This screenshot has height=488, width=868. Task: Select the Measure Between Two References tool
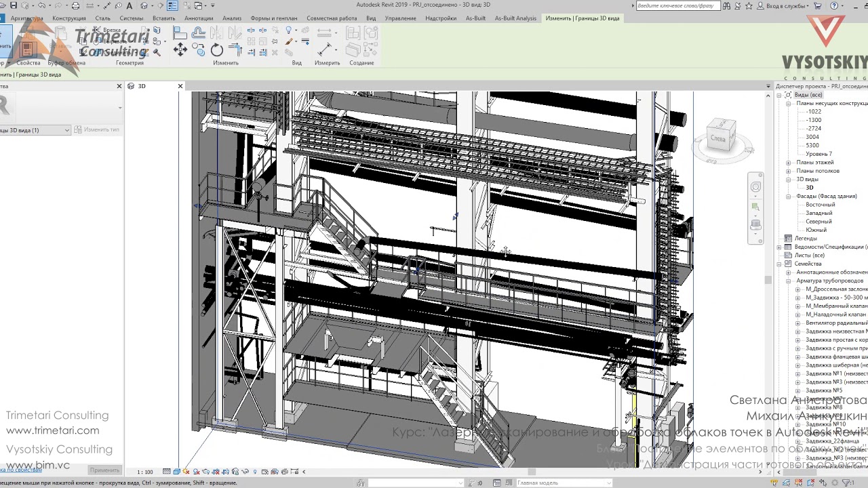click(x=325, y=32)
